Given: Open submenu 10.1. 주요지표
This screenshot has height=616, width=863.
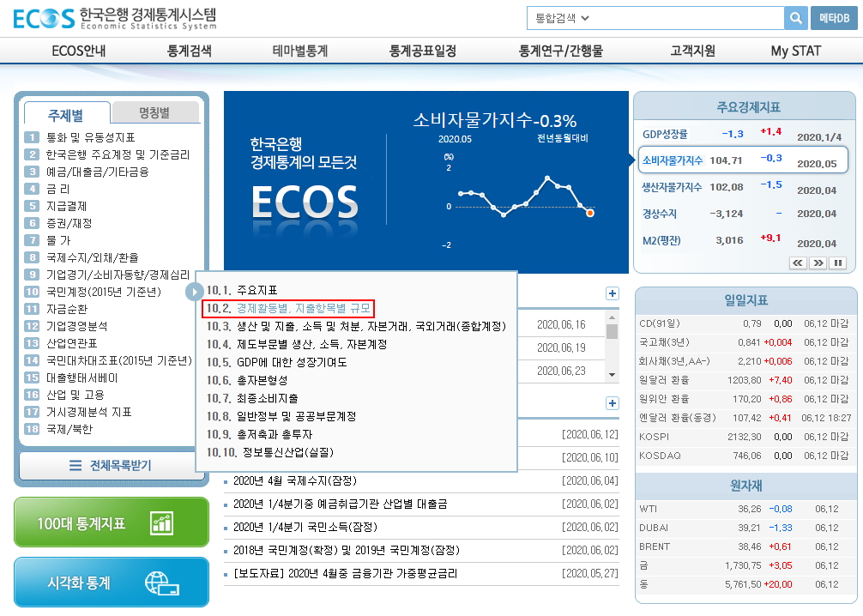Looking at the screenshot, I should point(242,290).
